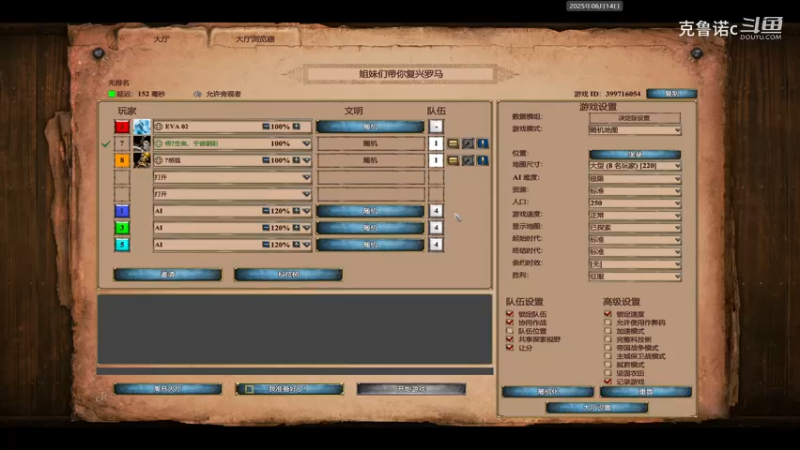Increase EVA 02 handicap with plus icon
800x450 pixels.
pos(296,126)
